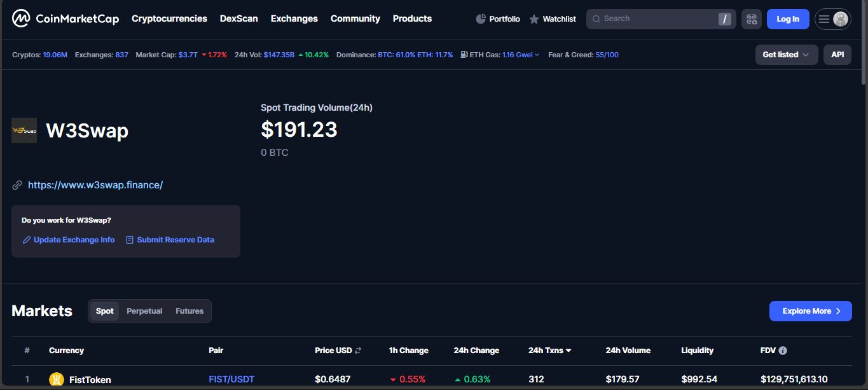
Task: Click the QR code scan icon
Action: 752,19
